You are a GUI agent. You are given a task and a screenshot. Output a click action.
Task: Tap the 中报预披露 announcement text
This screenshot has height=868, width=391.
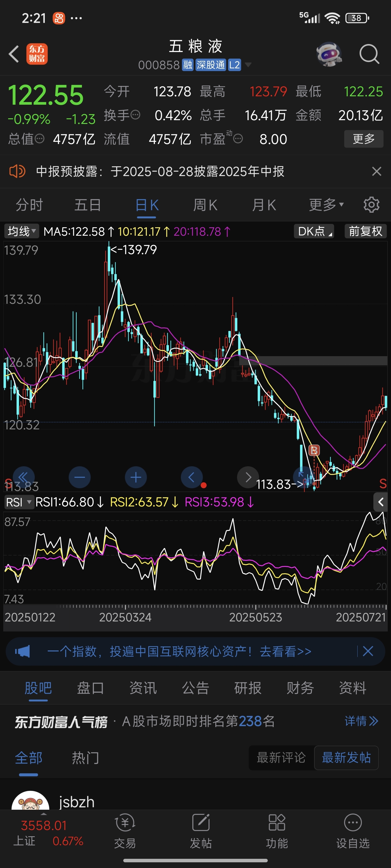160,171
